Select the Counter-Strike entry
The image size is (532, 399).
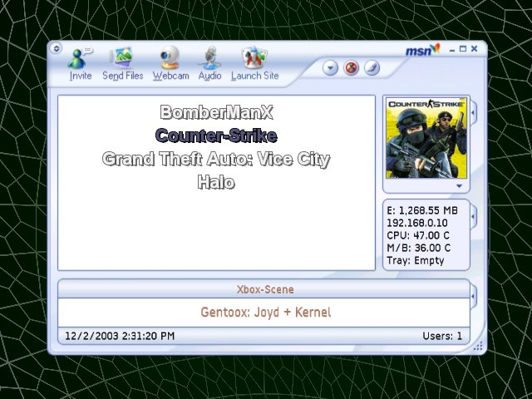[216, 135]
